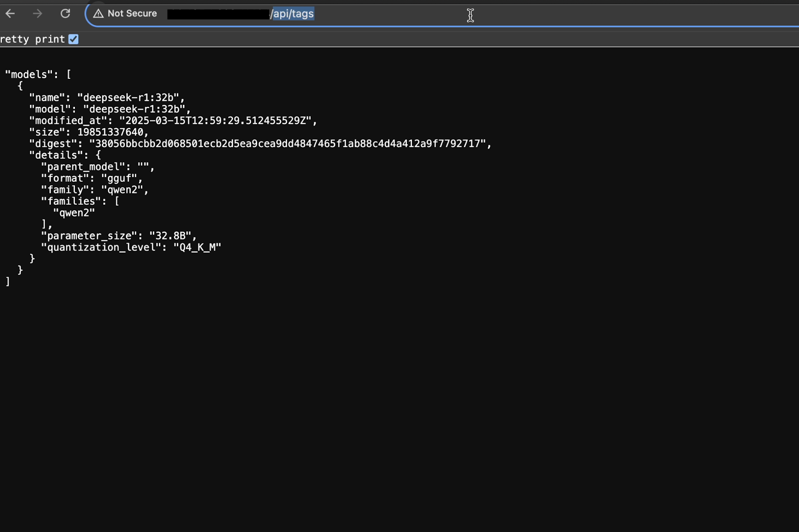The image size is (799, 532).
Task: Click the size value 19851337640
Action: (110, 132)
